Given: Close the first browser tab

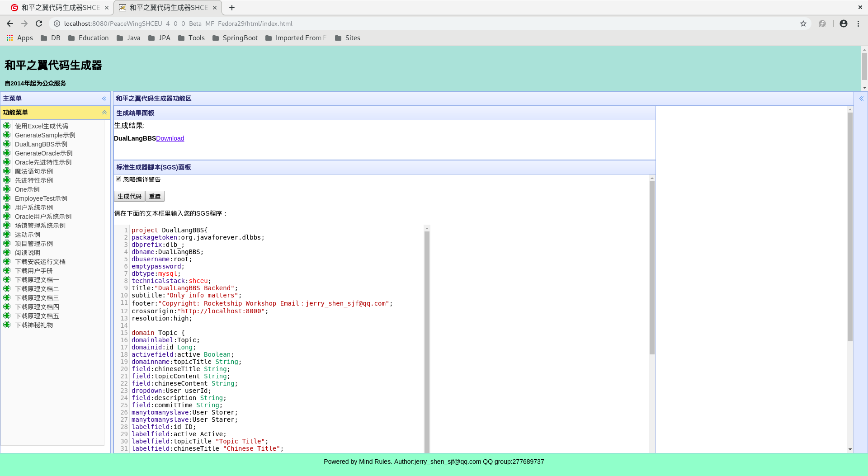Looking at the screenshot, I should [107, 8].
